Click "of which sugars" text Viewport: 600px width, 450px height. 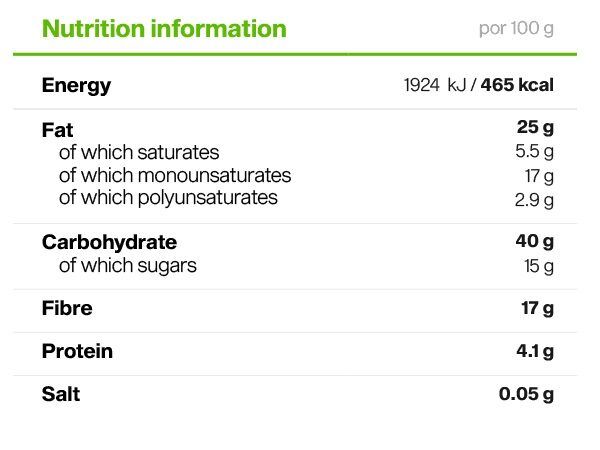(x=128, y=266)
